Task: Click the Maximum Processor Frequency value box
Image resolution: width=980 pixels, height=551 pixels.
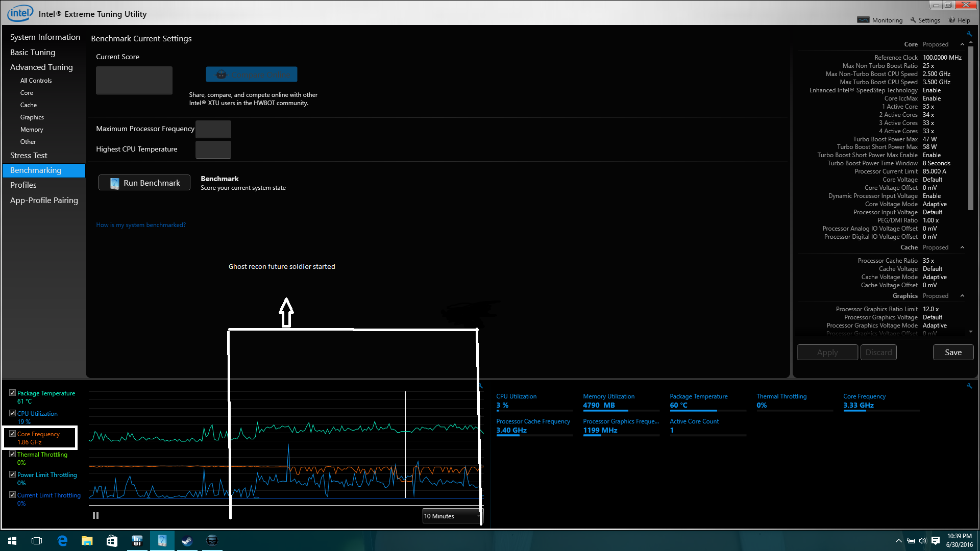Action: [x=213, y=130]
